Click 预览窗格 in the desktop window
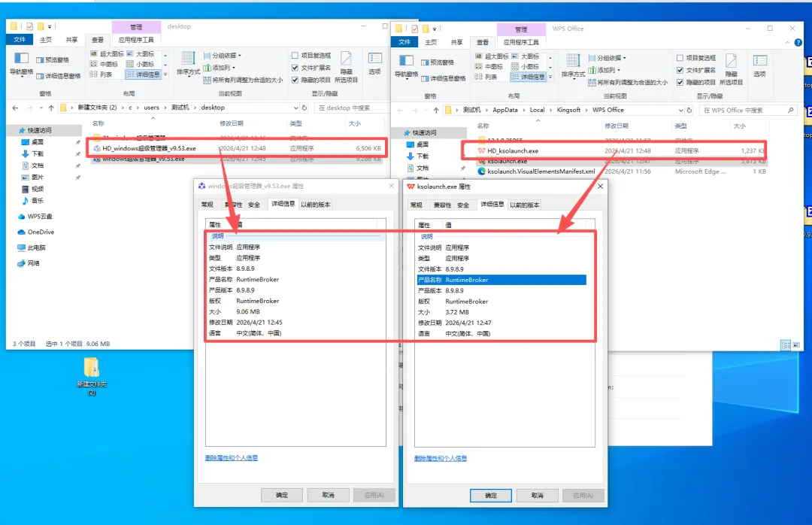 (53, 60)
